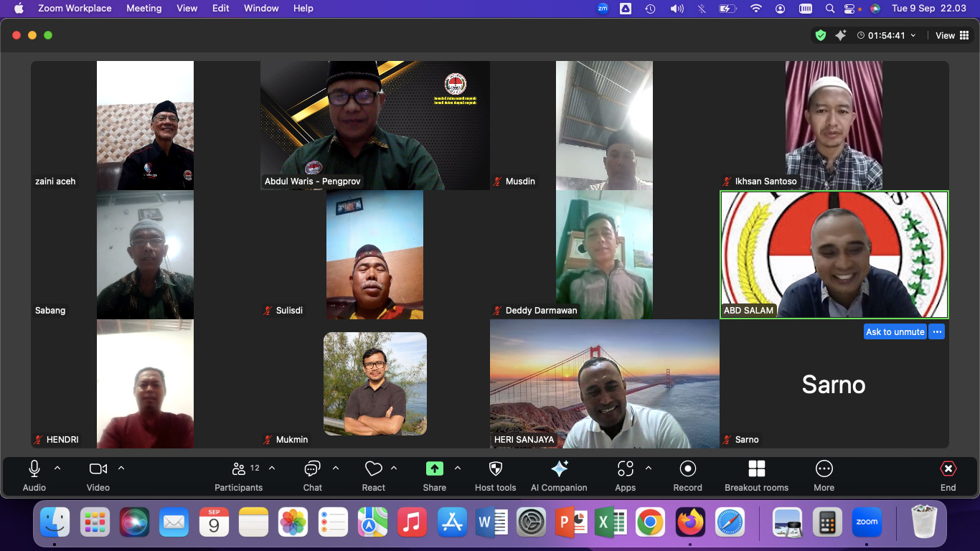980x551 pixels.
Task: Click the End meeting button
Action: [x=948, y=475]
